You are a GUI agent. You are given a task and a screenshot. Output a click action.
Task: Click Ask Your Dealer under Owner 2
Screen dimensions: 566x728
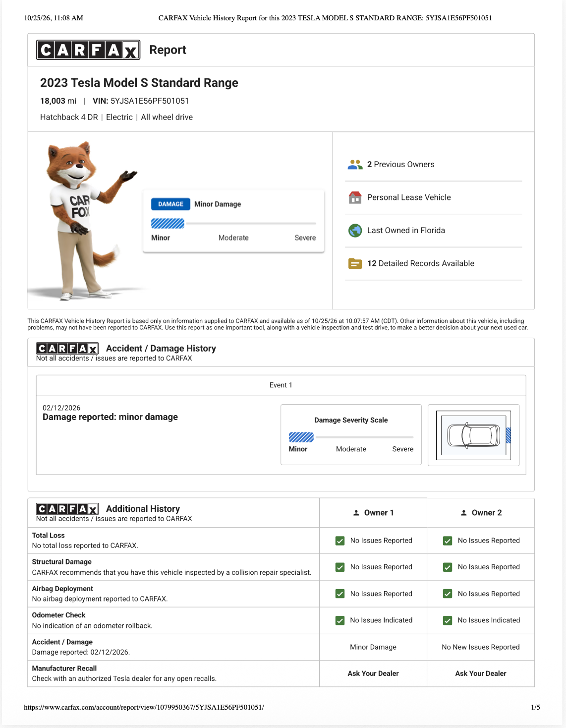click(x=481, y=673)
